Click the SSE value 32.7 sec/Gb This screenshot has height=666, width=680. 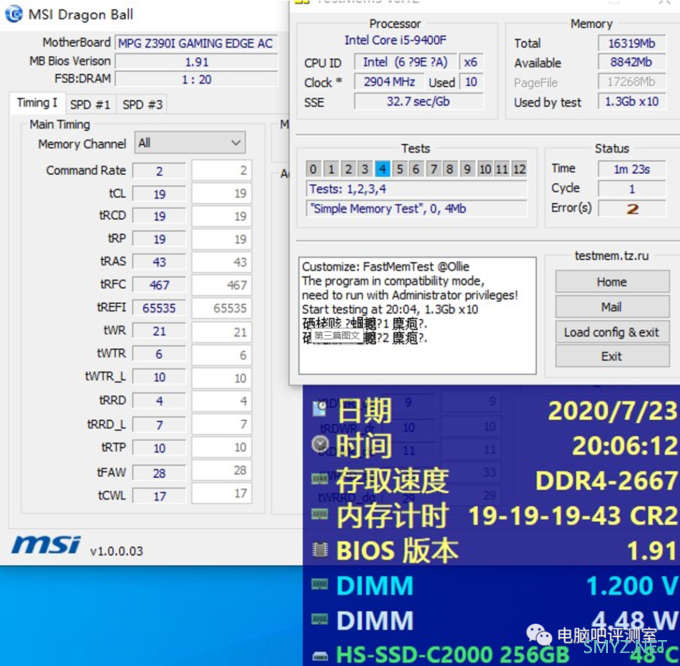click(418, 101)
